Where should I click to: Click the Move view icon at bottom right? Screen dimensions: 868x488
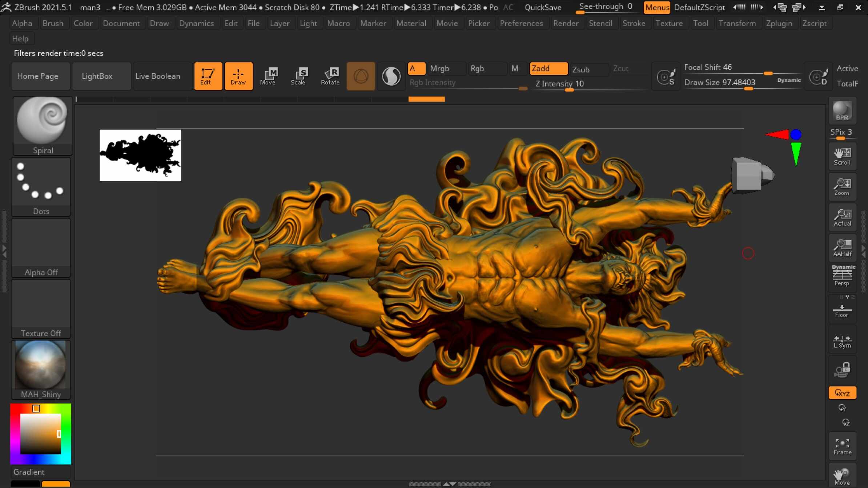pos(842,476)
